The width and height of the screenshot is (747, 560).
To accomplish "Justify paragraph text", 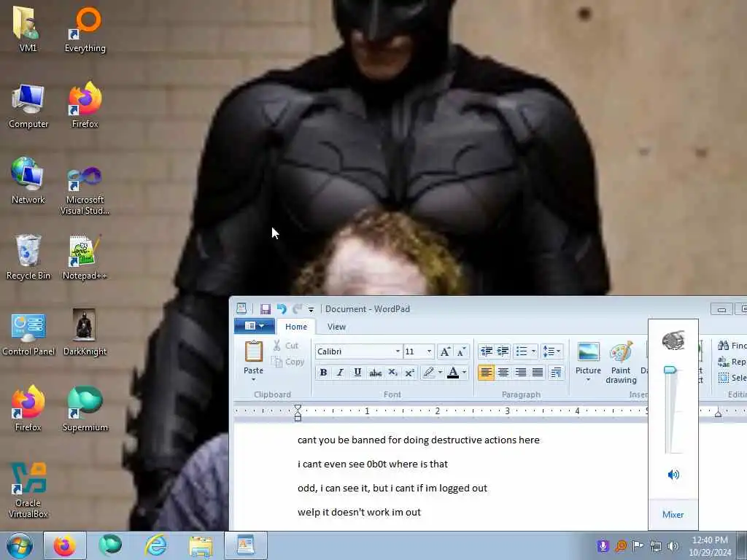I will [538, 373].
